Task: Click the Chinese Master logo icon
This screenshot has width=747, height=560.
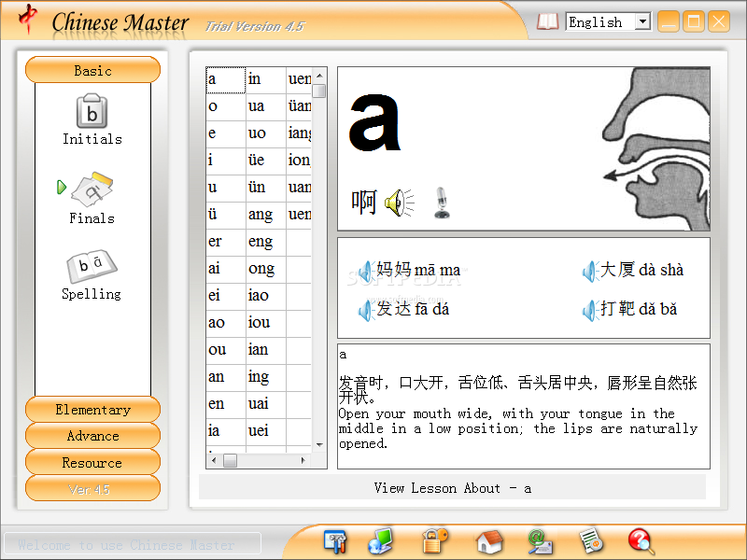Action: coord(28,18)
